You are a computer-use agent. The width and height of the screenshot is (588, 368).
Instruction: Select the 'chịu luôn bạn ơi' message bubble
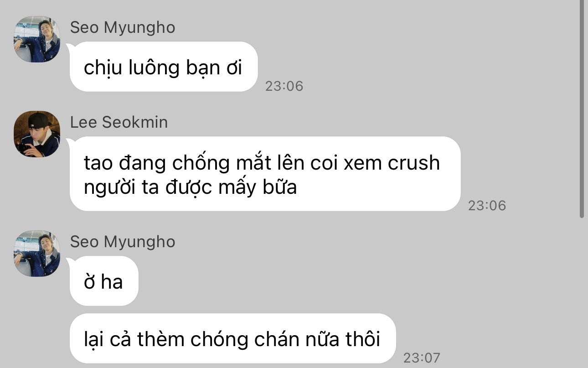[x=164, y=67]
